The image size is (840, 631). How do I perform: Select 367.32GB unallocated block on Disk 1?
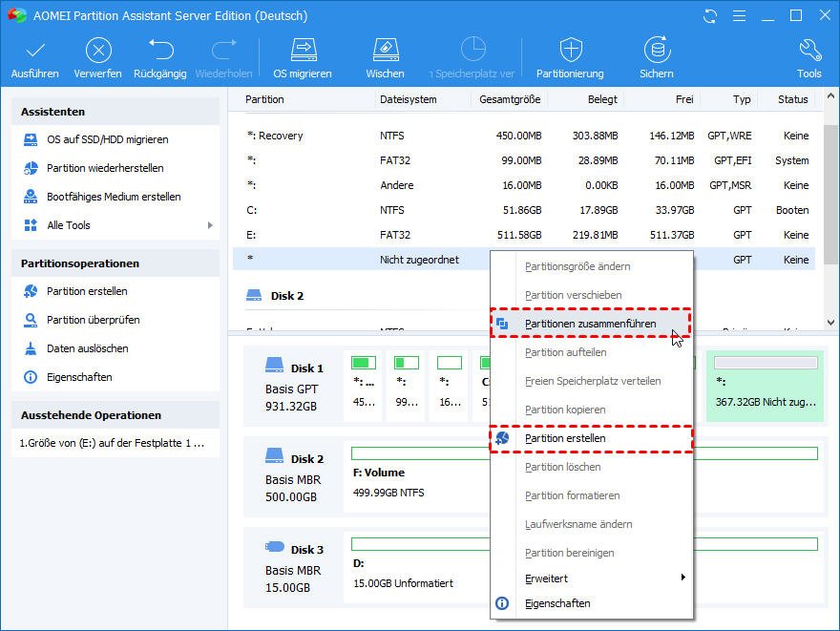(765, 386)
